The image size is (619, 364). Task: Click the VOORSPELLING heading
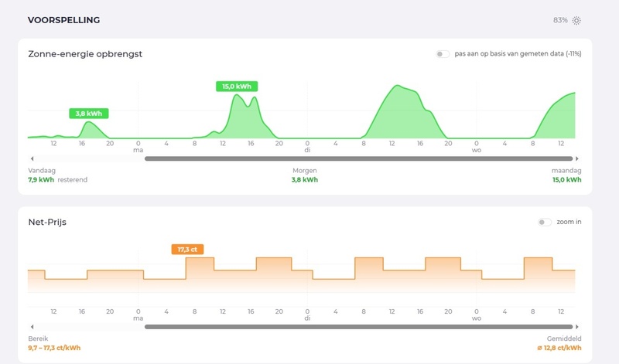click(63, 20)
